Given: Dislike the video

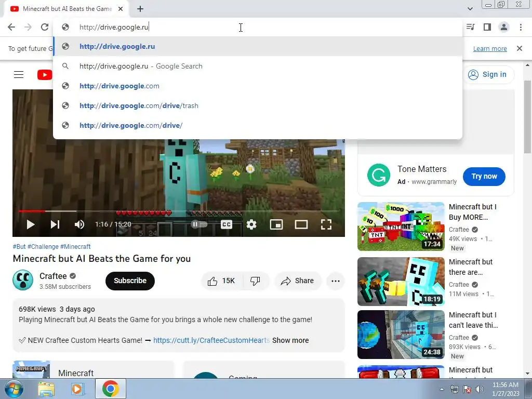Looking at the screenshot, I should coord(256,281).
